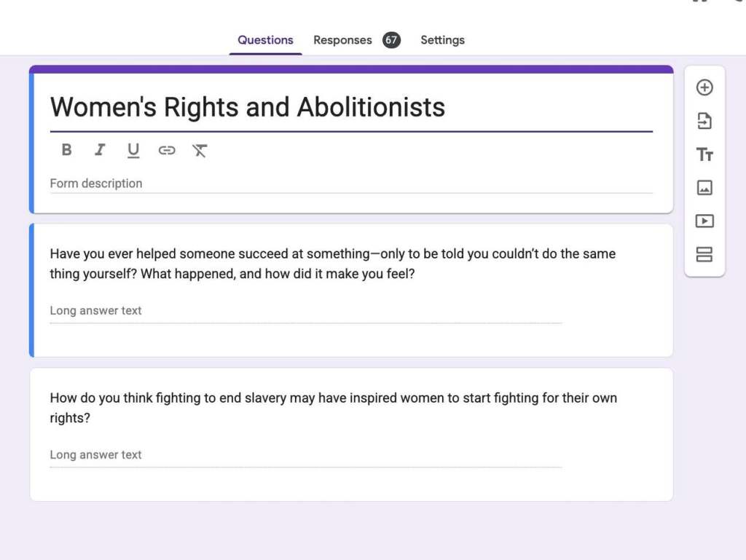This screenshot has width=746, height=560.
Task: Add a new section icon
Action: pyautogui.click(x=704, y=254)
